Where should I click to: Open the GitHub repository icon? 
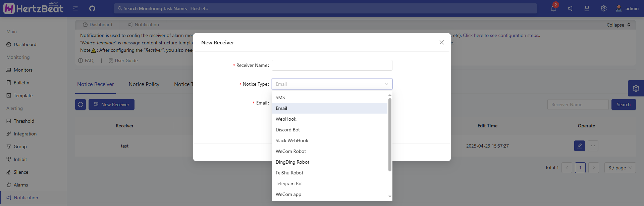click(92, 8)
